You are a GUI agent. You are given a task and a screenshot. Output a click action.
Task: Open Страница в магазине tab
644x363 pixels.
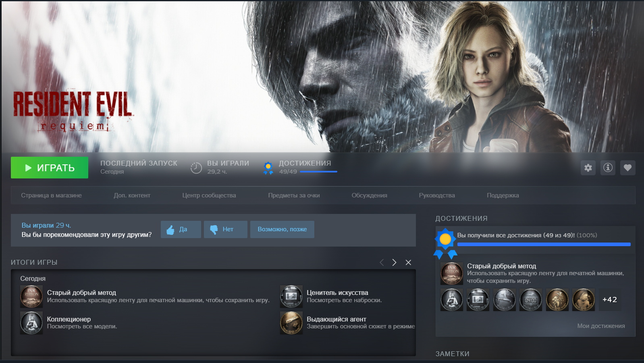51,195
